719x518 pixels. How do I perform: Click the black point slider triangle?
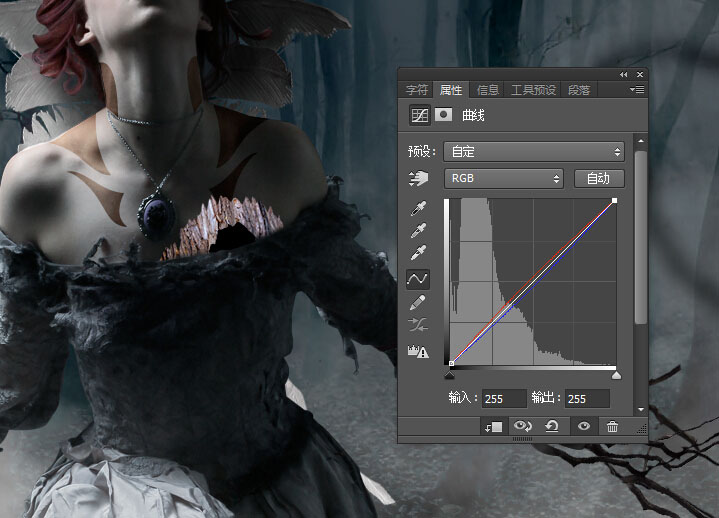click(x=449, y=375)
